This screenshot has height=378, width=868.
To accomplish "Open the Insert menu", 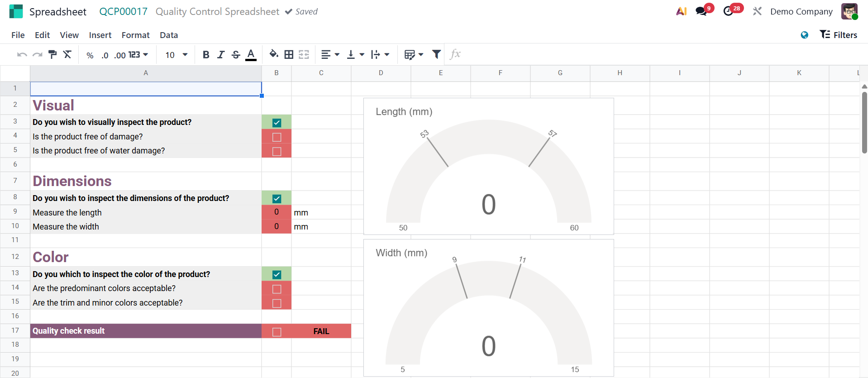I will (x=100, y=35).
